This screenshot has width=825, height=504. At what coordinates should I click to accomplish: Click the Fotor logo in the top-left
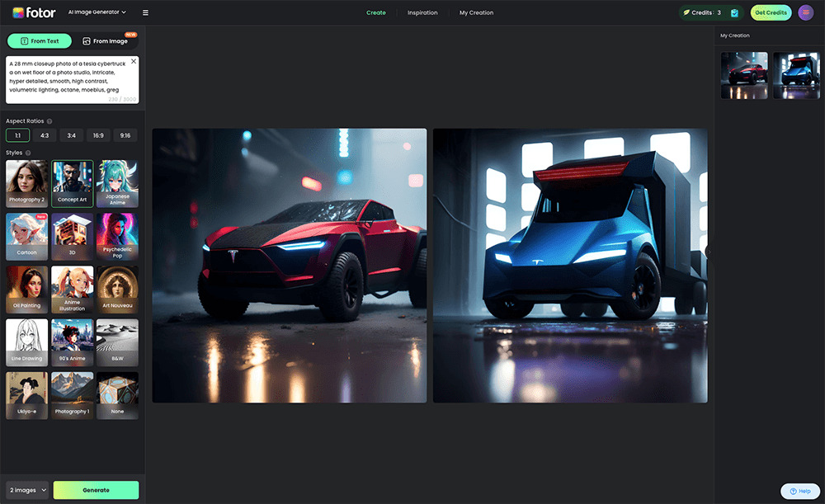tap(35, 12)
